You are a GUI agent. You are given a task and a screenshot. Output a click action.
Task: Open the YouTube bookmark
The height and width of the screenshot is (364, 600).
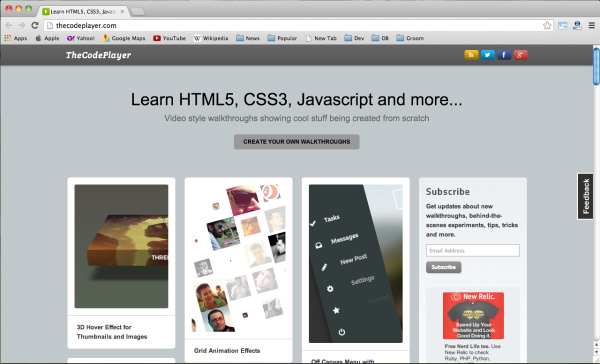pyautogui.click(x=169, y=38)
